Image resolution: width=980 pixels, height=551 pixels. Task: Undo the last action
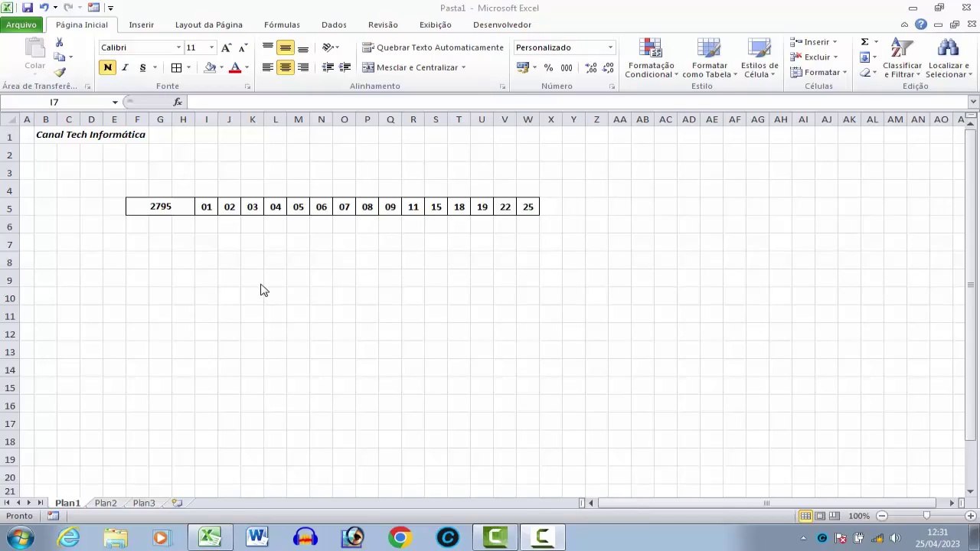(x=44, y=8)
